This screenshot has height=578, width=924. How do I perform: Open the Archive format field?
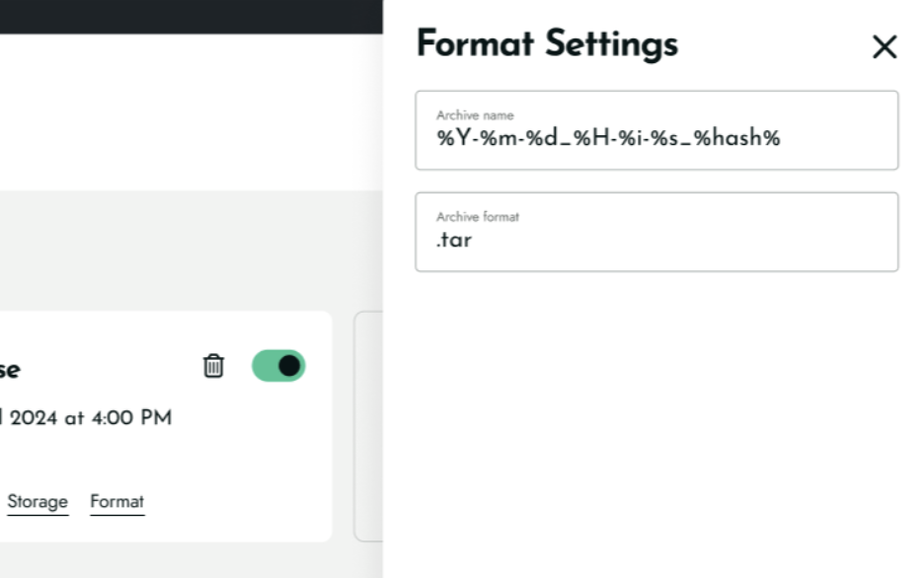(x=656, y=232)
